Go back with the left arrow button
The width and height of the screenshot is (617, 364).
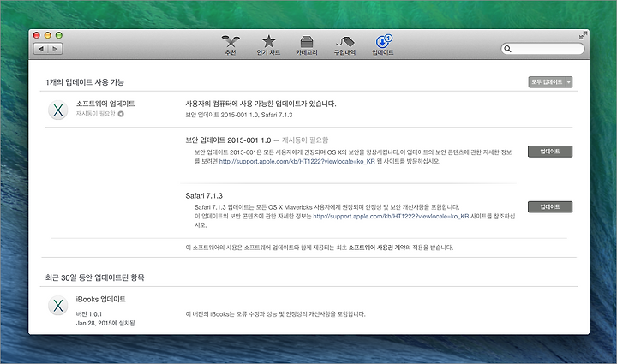coord(40,49)
